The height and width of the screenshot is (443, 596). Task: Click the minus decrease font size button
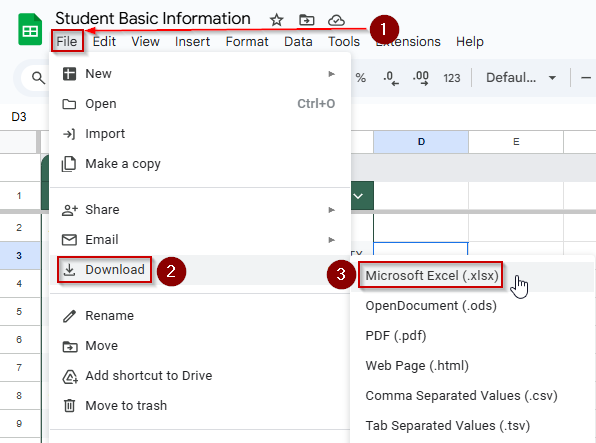point(586,78)
